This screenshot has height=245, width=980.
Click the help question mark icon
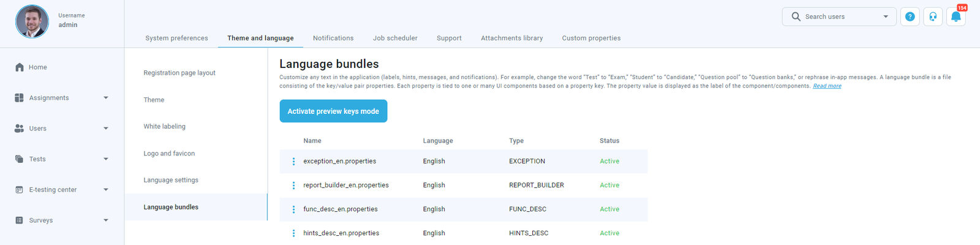click(910, 17)
